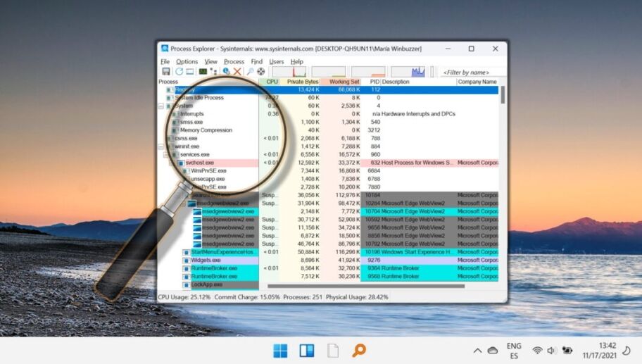The width and height of the screenshot is (642, 364).
Task: Click 'CPU Usage: 25.12%' in status bar
Action: tap(184, 297)
